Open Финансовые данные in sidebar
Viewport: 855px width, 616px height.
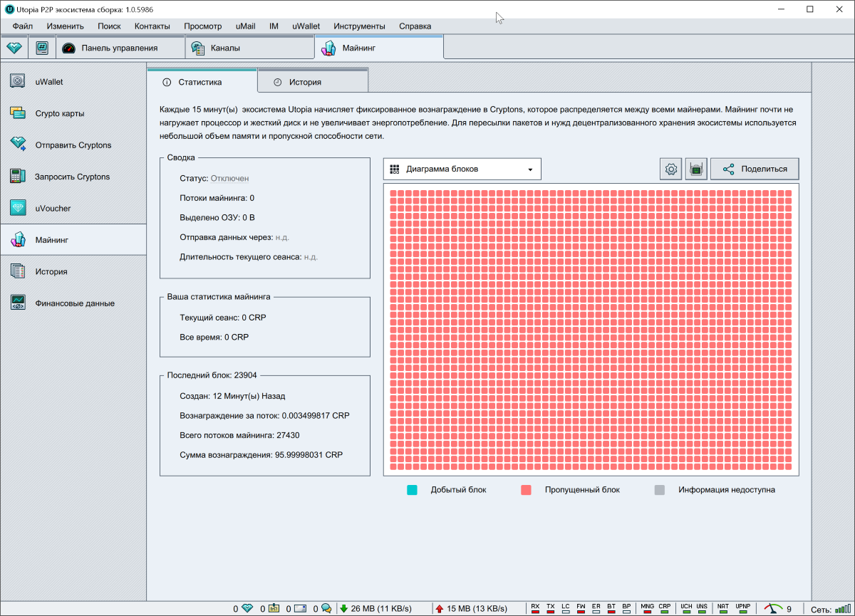click(73, 303)
